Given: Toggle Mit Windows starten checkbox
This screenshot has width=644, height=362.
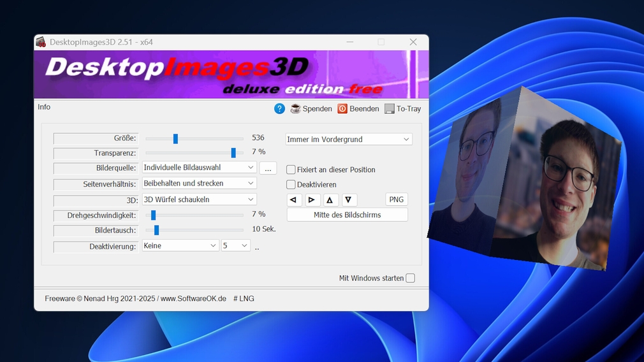Looking at the screenshot, I should pos(410,279).
